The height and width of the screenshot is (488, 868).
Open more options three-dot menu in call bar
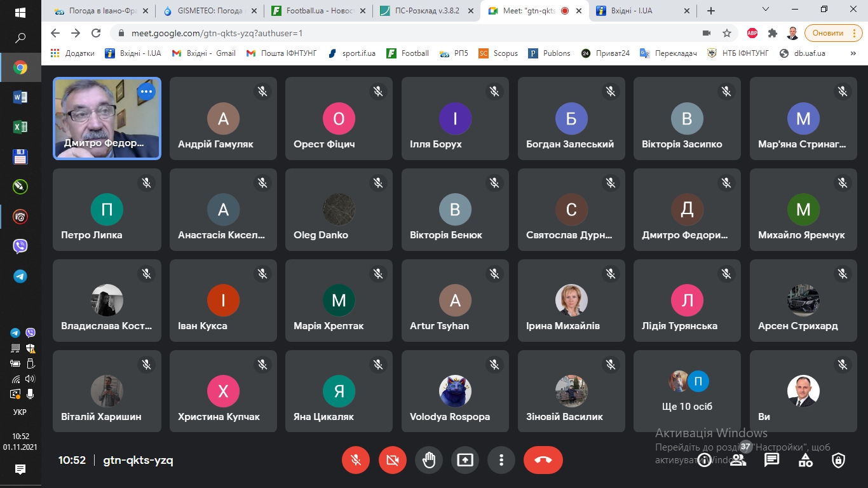pos(501,460)
